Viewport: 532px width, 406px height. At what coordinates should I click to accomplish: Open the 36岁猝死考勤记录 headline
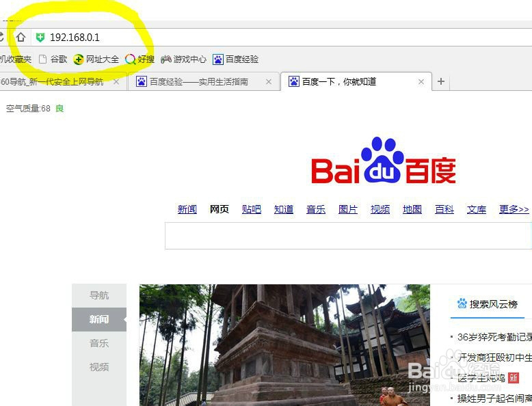click(494, 337)
